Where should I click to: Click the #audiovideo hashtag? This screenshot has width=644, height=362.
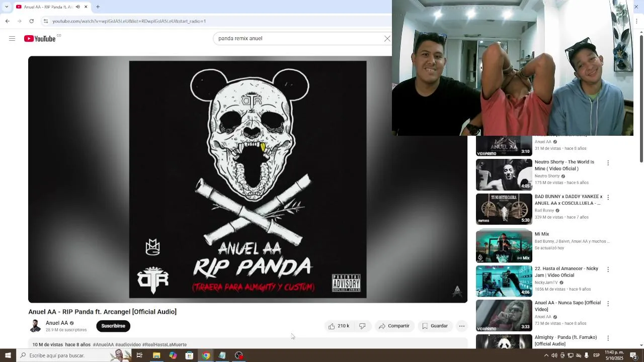128,345
